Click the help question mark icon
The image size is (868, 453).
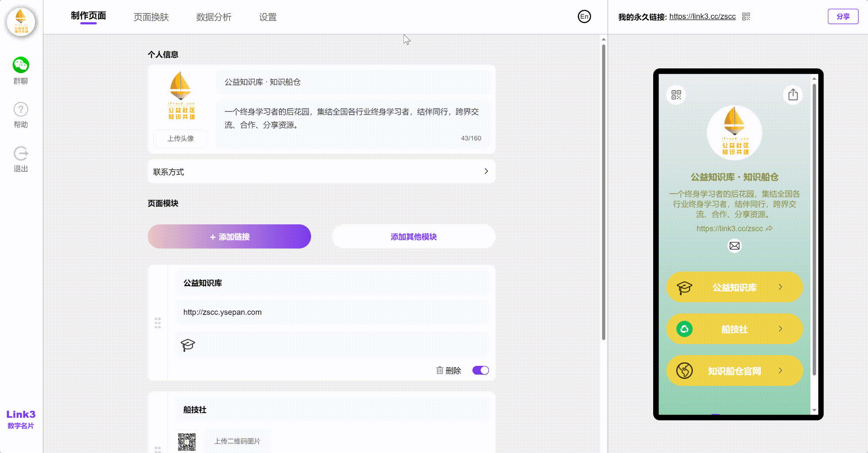pos(20,109)
